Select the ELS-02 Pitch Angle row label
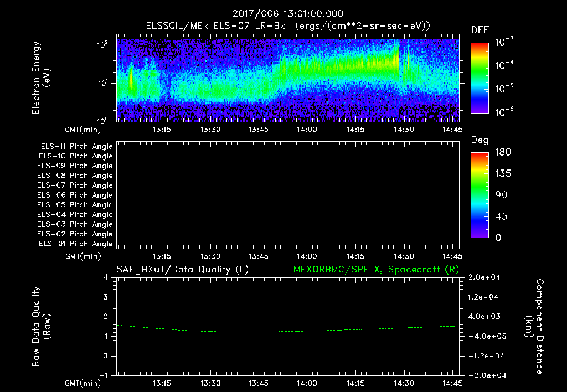The image size is (567, 392). [x=75, y=234]
